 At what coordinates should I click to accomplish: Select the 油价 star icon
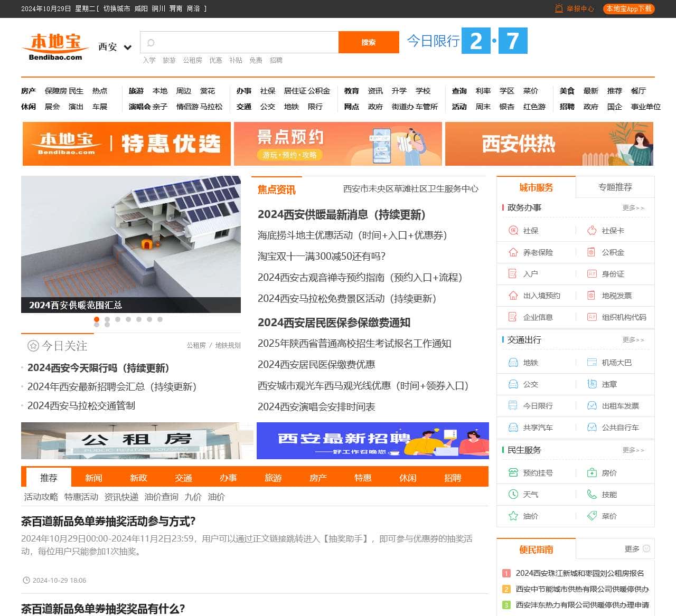click(513, 516)
